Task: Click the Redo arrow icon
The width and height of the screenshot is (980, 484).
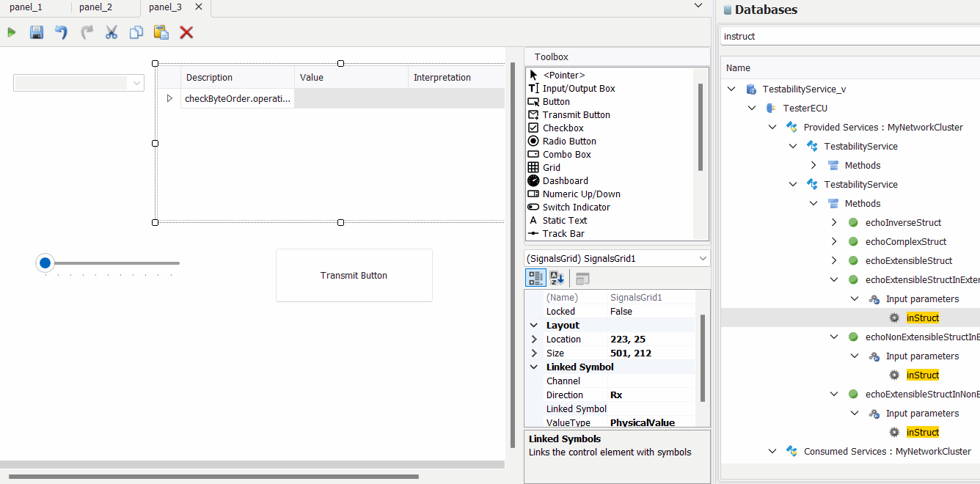Action: 87,32
